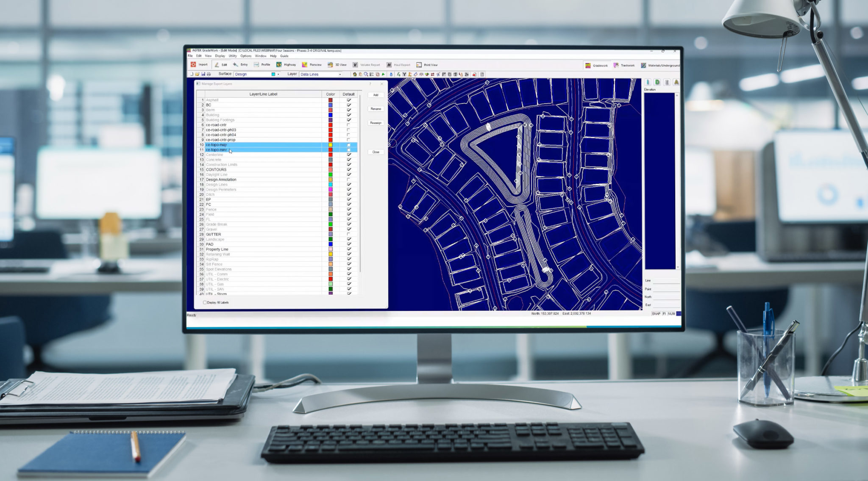Select the EP layer row
The image size is (868, 481).
pyautogui.click(x=277, y=199)
